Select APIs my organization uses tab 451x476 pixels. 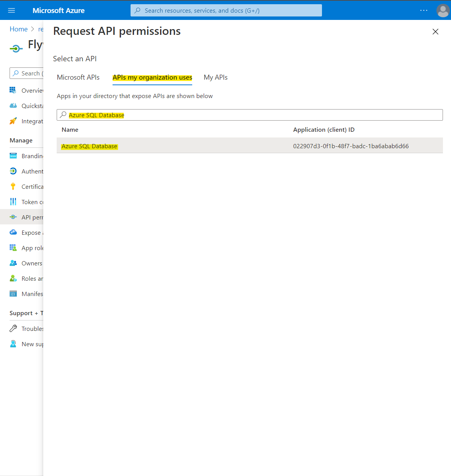[152, 77]
